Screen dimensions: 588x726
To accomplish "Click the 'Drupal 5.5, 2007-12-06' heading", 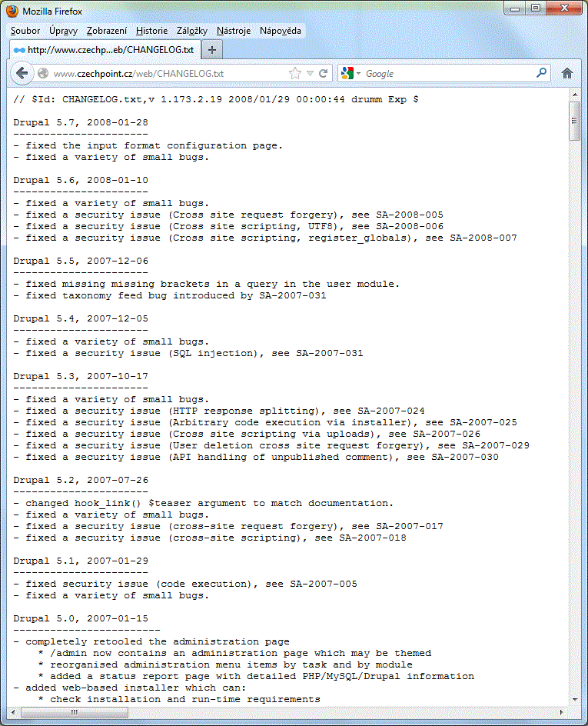I will pos(81,261).
